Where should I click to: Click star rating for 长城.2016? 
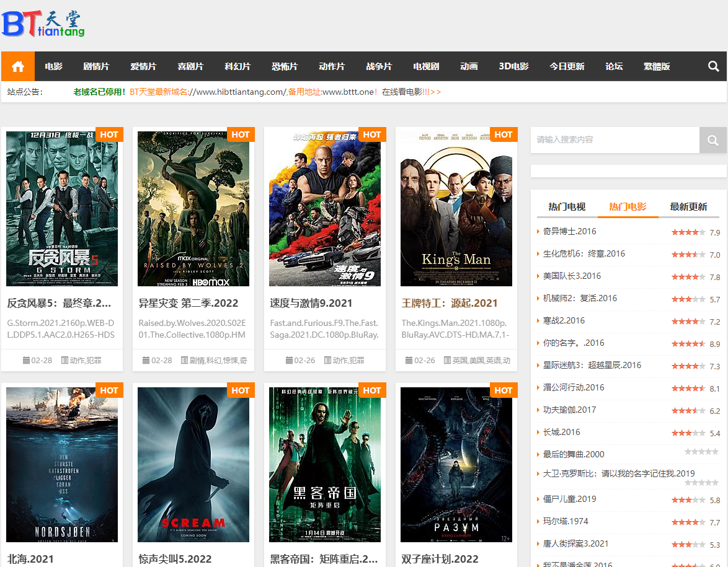pyautogui.click(x=688, y=433)
